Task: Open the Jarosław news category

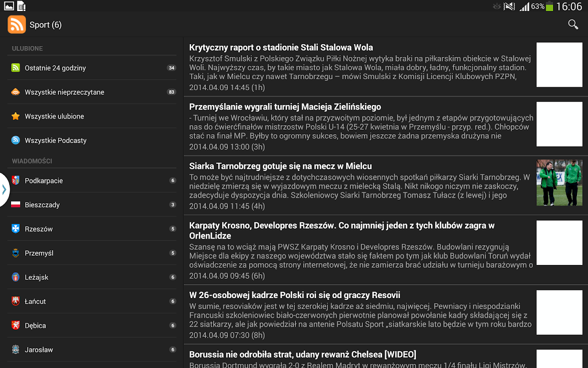Action: click(x=92, y=350)
